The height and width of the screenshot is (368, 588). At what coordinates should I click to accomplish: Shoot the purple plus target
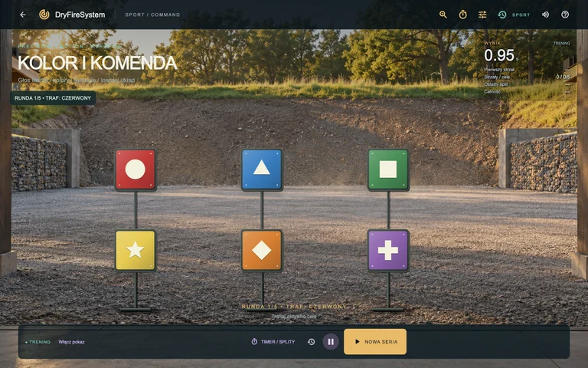point(388,250)
